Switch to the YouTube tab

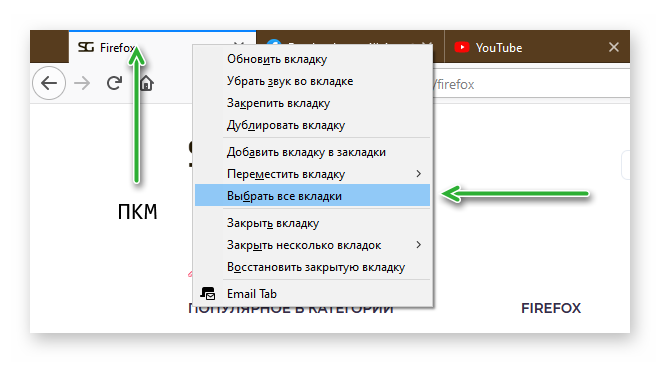537,47
